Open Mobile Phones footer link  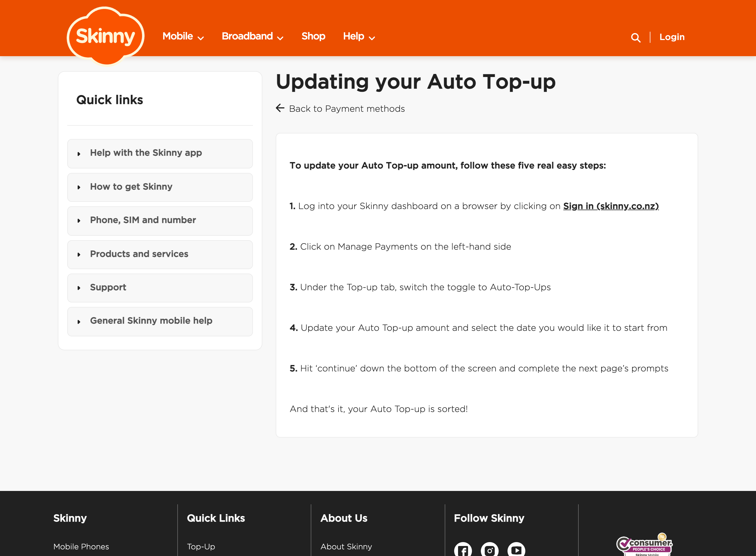pyautogui.click(x=81, y=546)
